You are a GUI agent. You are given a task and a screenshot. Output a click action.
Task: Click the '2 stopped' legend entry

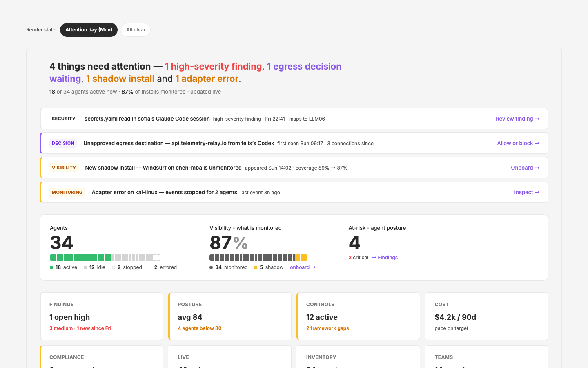pyautogui.click(x=127, y=267)
